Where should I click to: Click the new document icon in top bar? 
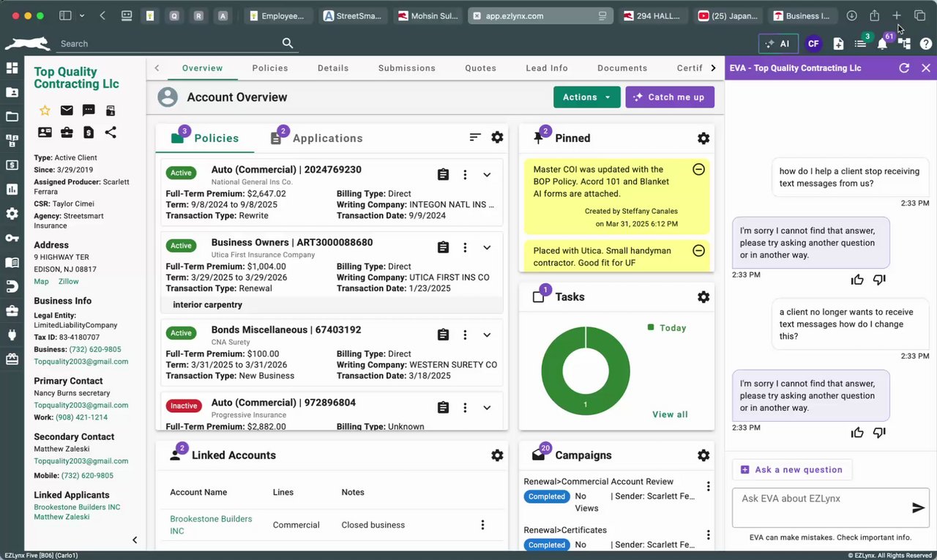(x=839, y=44)
